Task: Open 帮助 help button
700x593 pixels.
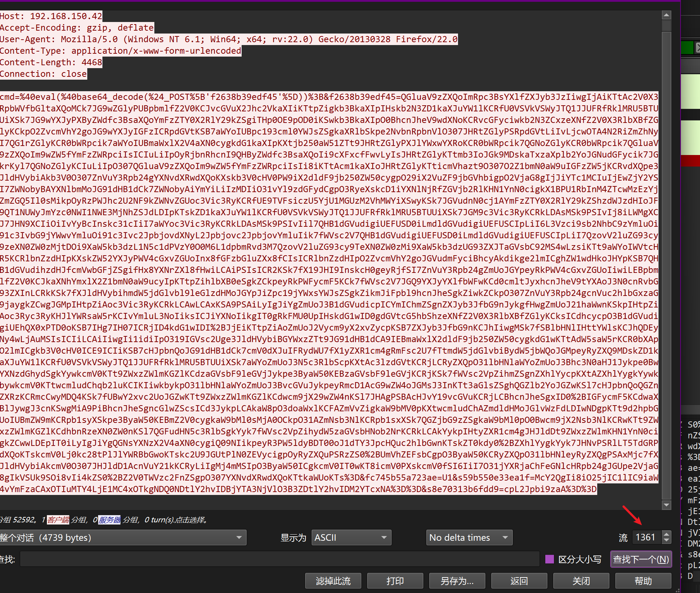Action: click(x=643, y=581)
